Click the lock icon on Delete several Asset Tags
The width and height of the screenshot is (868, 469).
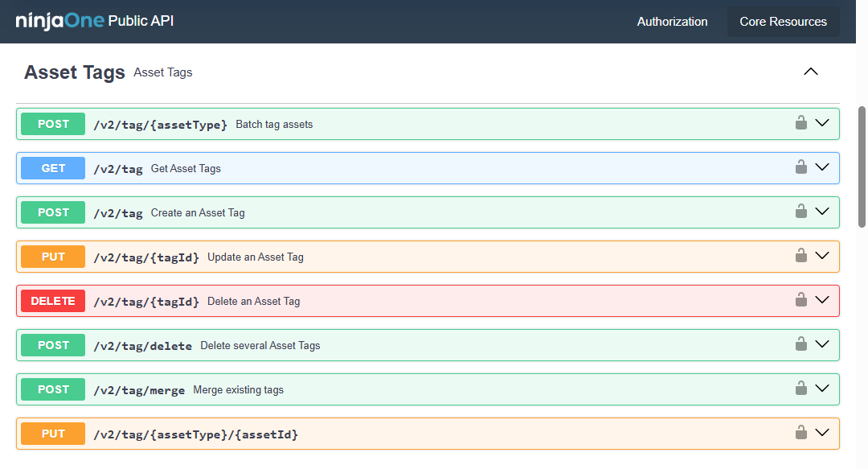[x=800, y=344]
